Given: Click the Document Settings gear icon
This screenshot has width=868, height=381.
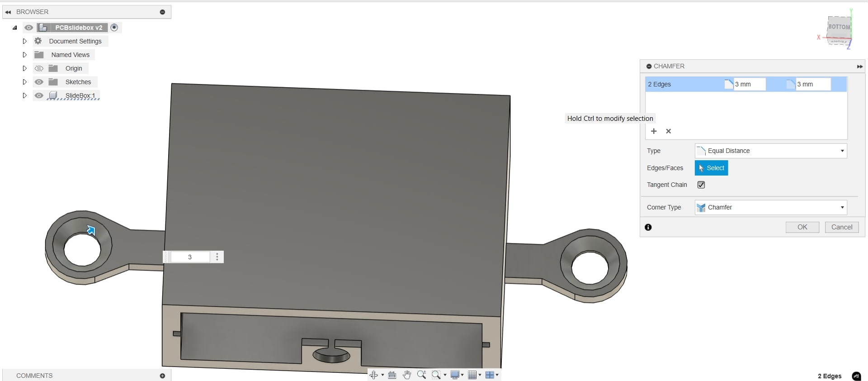Looking at the screenshot, I should (x=38, y=41).
